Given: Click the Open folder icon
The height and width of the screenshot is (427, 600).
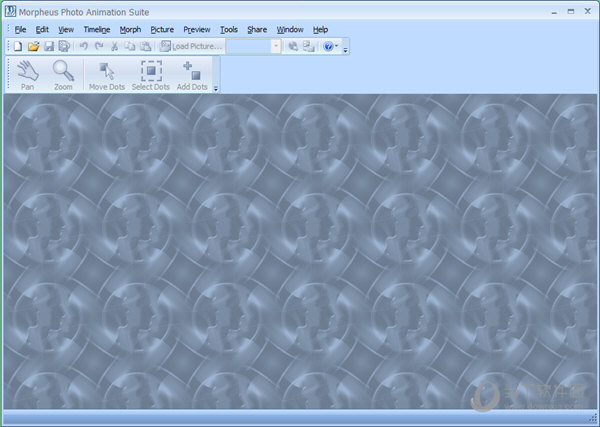Looking at the screenshot, I should (33, 46).
